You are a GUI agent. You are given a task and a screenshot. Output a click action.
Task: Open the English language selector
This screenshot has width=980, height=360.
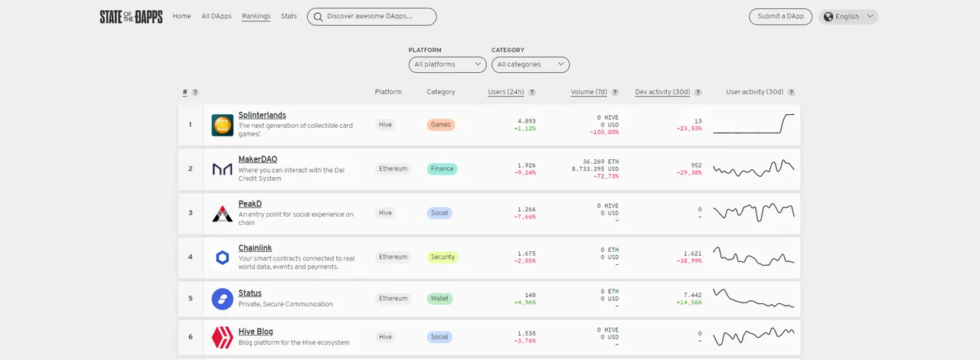click(848, 16)
